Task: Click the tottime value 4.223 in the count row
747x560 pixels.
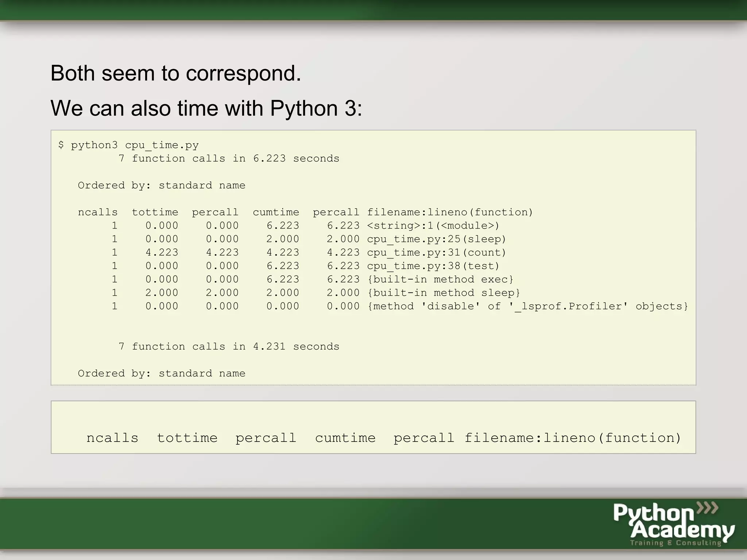Action: point(162,252)
